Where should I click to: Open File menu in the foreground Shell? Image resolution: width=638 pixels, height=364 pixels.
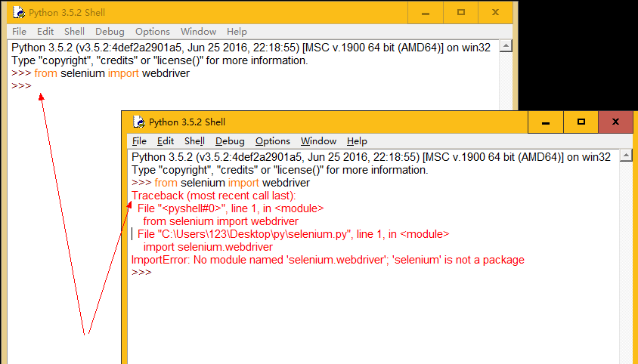(140, 141)
